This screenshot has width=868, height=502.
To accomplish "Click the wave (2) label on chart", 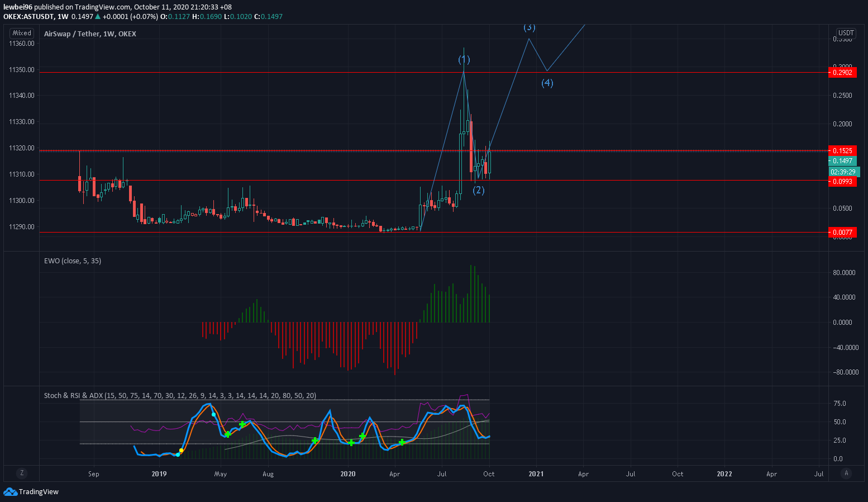I will 479,190.
